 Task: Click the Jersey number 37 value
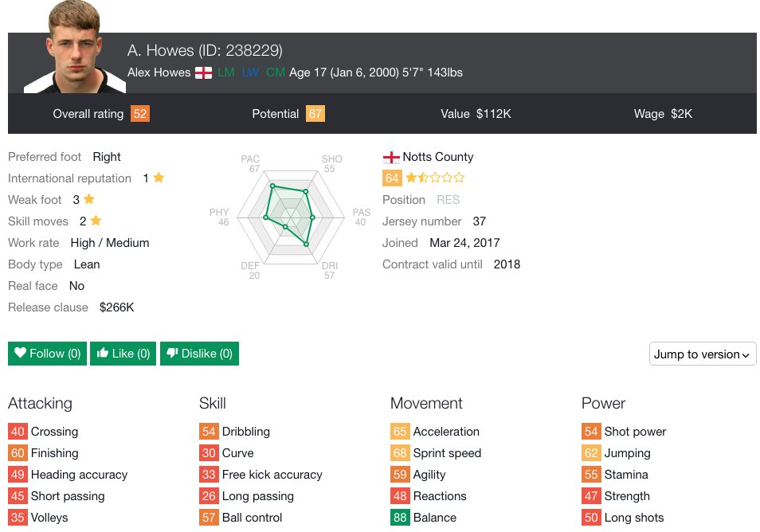[x=479, y=221]
